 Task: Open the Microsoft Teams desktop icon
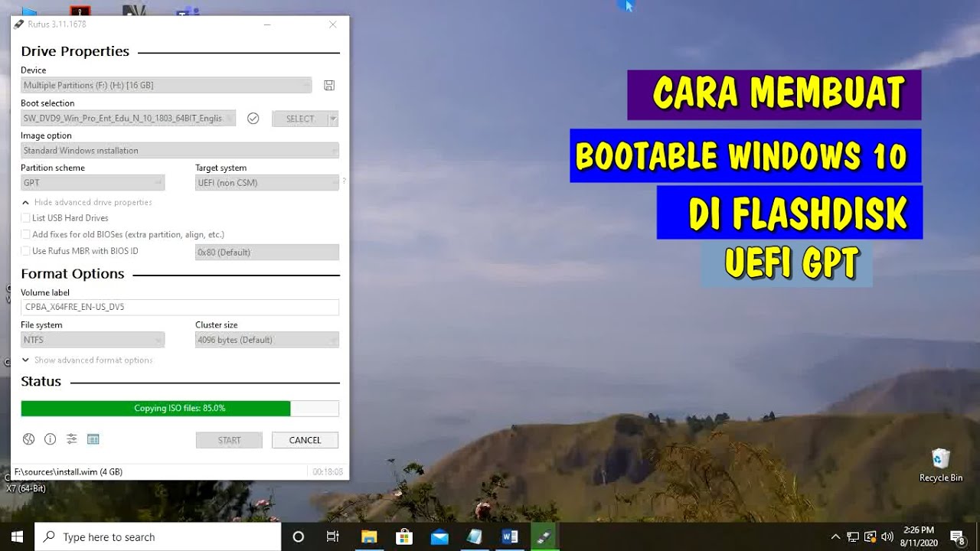click(187, 11)
